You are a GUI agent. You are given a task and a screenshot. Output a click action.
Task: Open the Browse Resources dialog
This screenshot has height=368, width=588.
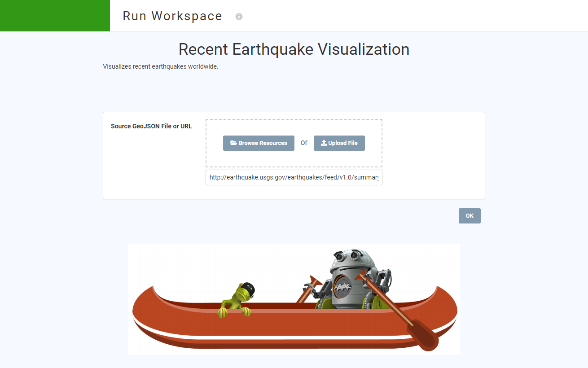[x=259, y=143]
